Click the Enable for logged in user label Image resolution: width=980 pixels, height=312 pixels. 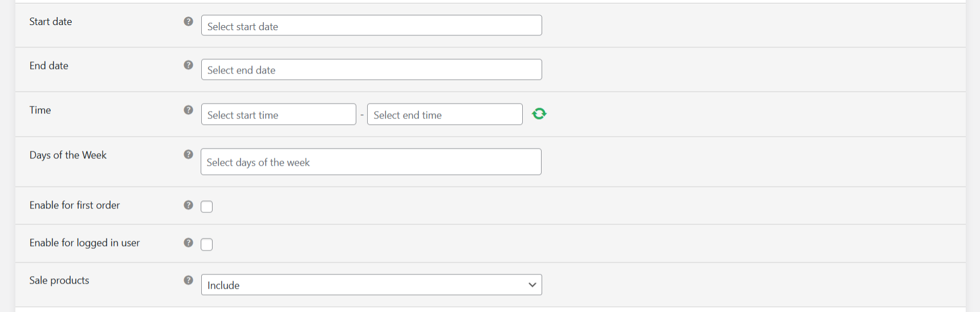click(x=84, y=243)
